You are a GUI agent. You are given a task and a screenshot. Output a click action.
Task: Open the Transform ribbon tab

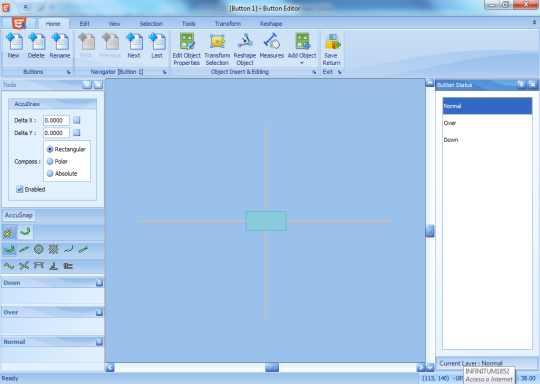click(228, 24)
